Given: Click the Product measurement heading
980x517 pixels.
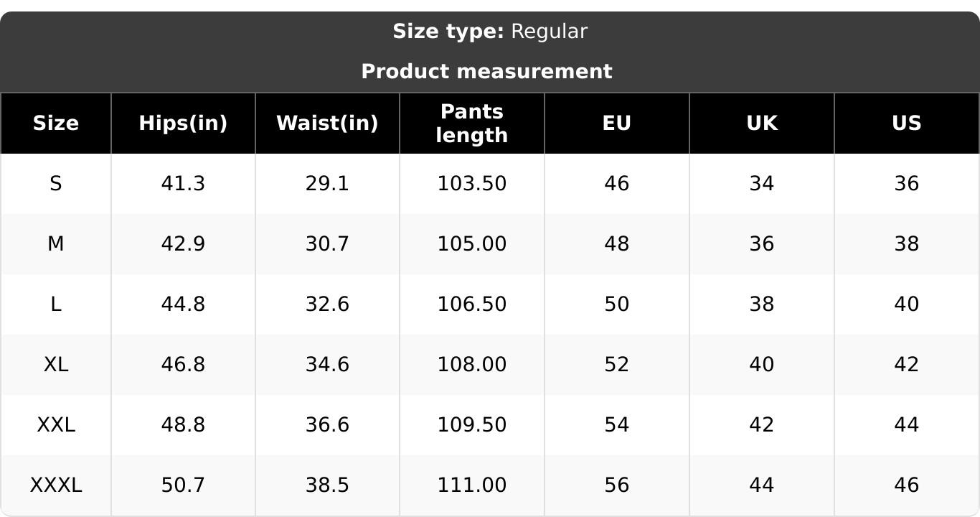Looking at the screenshot, I should tap(486, 72).
